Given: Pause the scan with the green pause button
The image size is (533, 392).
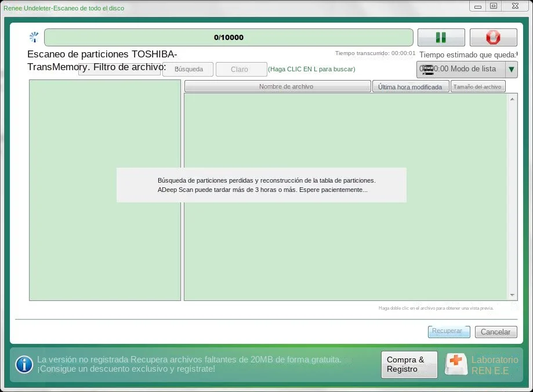Looking at the screenshot, I should 441,37.
